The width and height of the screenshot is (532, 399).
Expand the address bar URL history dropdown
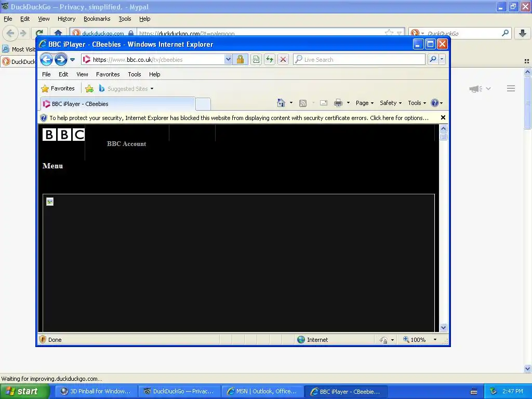tap(228, 60)
